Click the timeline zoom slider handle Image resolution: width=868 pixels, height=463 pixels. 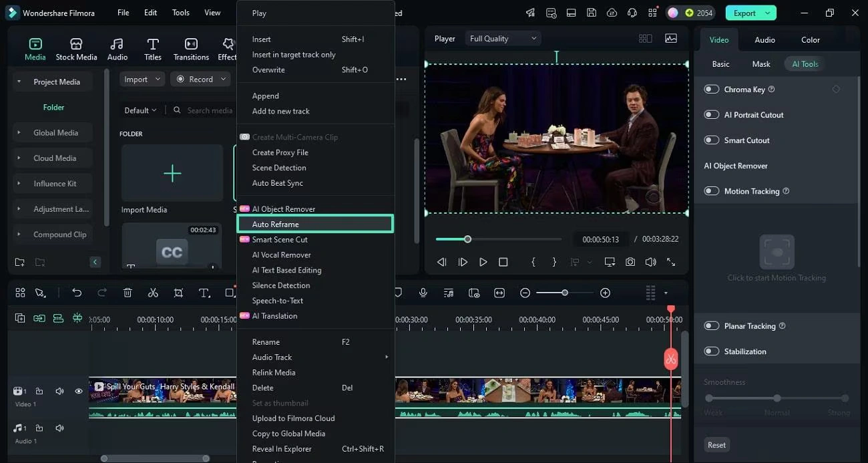click(565, 293)
